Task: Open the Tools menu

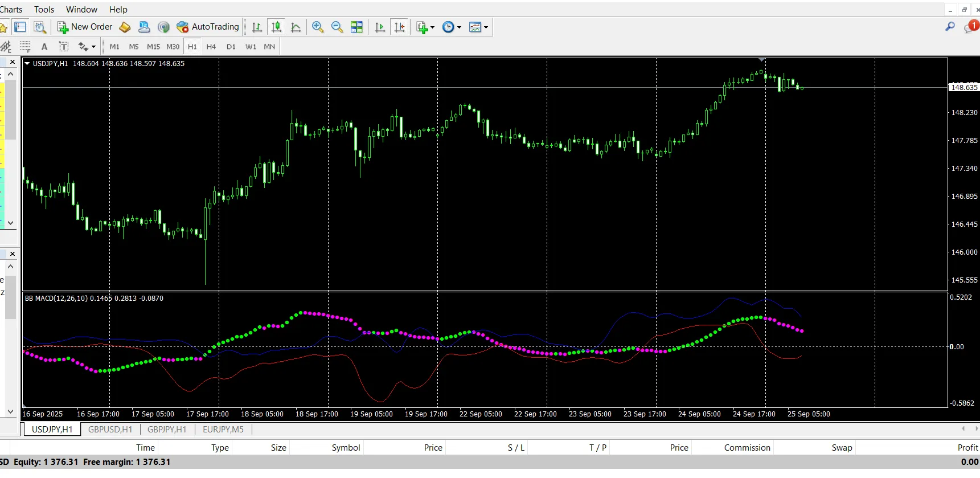Action: click(44, 9)
